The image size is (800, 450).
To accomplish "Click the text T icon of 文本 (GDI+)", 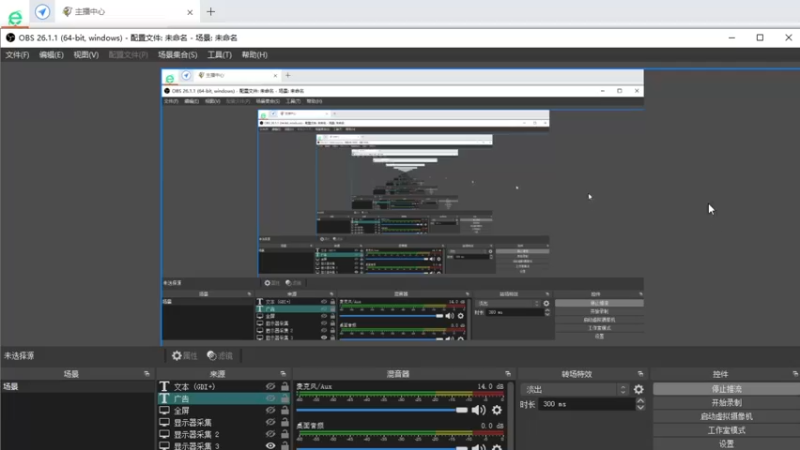I will point(164,387).
